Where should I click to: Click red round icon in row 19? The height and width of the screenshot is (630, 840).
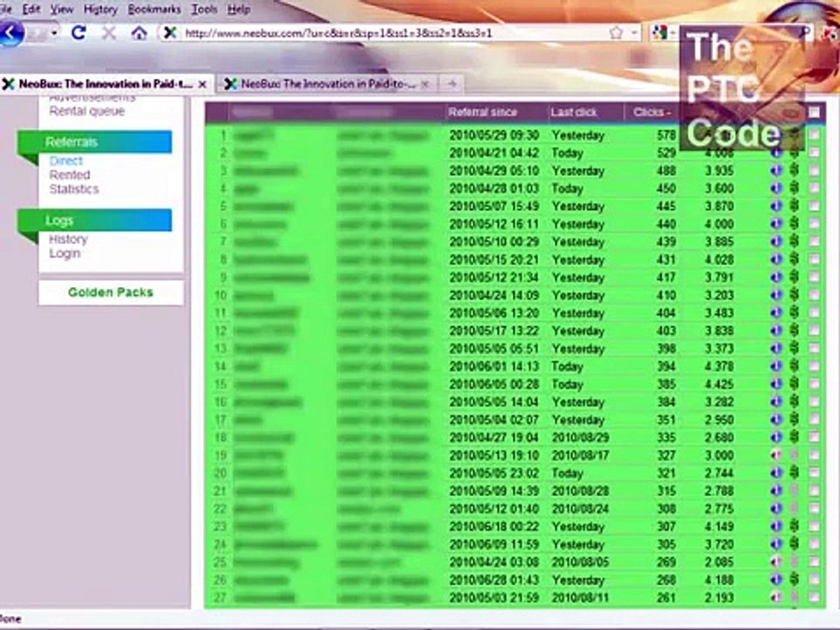[776, 455]
